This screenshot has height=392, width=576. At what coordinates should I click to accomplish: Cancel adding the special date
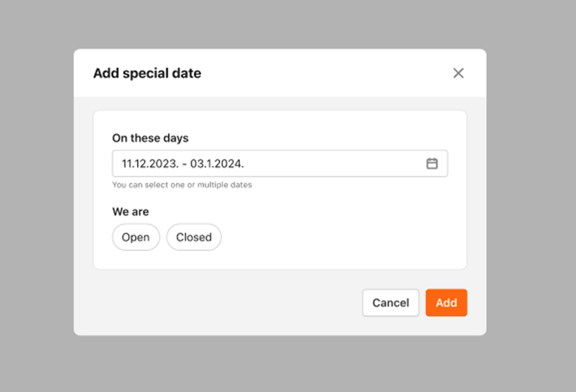(390, 303)
